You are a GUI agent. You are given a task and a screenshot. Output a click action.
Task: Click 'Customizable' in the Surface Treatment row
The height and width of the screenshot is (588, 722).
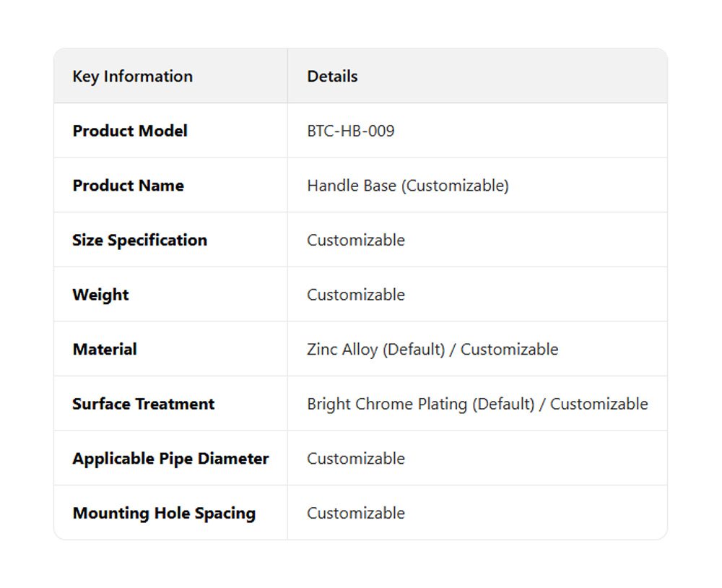point(599,404)
